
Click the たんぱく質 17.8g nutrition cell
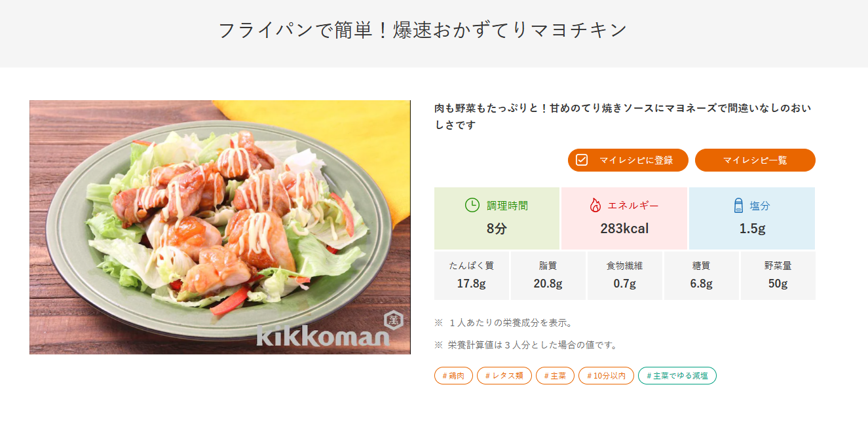point(472,275)
